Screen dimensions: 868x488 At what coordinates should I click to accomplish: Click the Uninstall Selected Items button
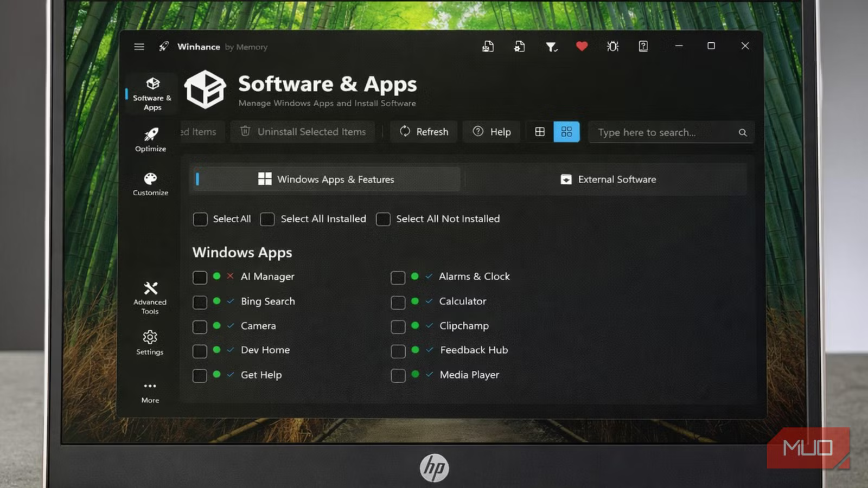[x=303, y=132]
